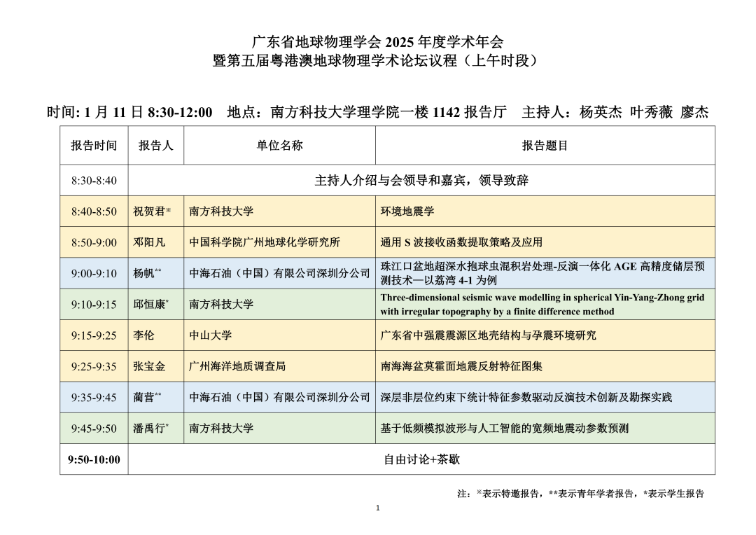The image size is (756, 535).
Task: Click the footnote explaining report type symbols
Action: (x=580, y=494)
